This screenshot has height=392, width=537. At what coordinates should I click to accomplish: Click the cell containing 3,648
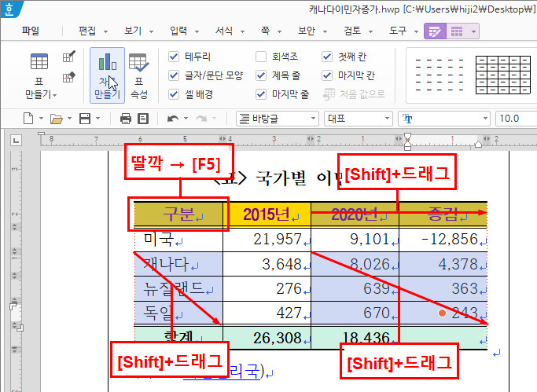267,264
